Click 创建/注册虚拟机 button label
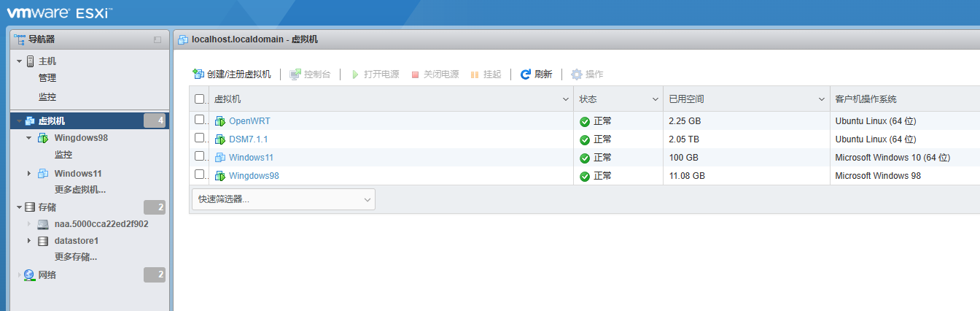 239,74
